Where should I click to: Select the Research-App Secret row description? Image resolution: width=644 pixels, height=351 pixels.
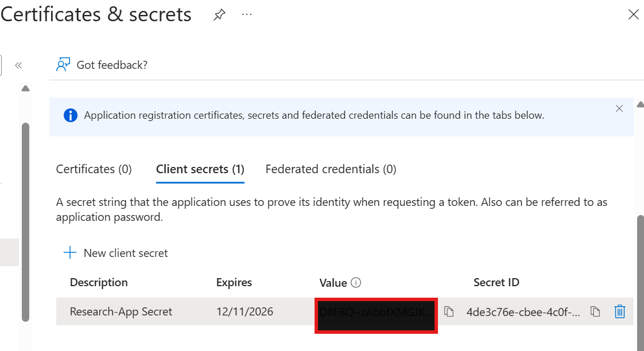point(121,311)
